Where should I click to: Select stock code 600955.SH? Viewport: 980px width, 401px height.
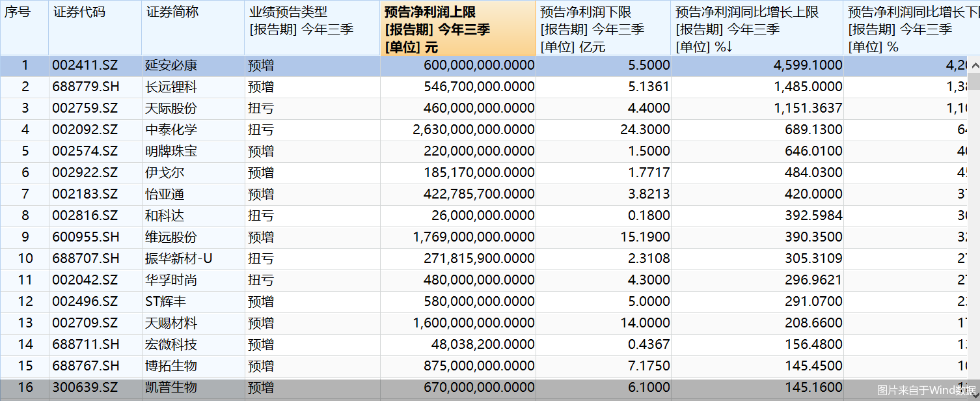[x=86, y=237]
